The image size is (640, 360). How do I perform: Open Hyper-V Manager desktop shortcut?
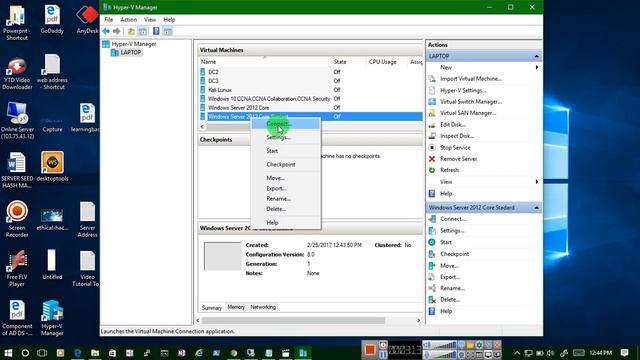(52, 318)
